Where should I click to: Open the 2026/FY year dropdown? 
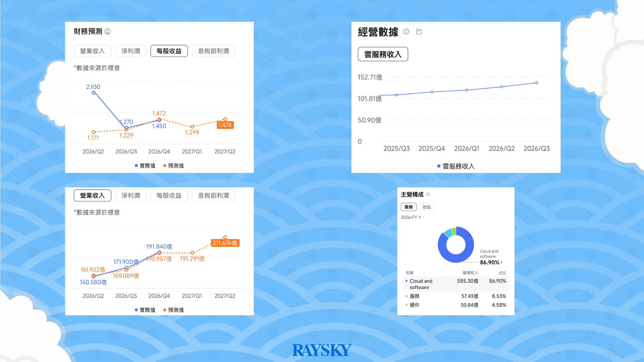pyautogui.click(x=411, y=217)
